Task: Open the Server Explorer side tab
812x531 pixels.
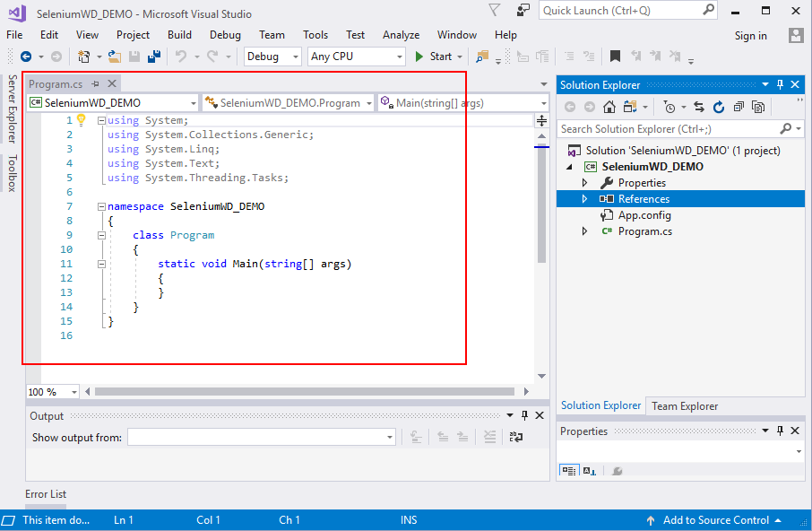Action: (13, 109)
